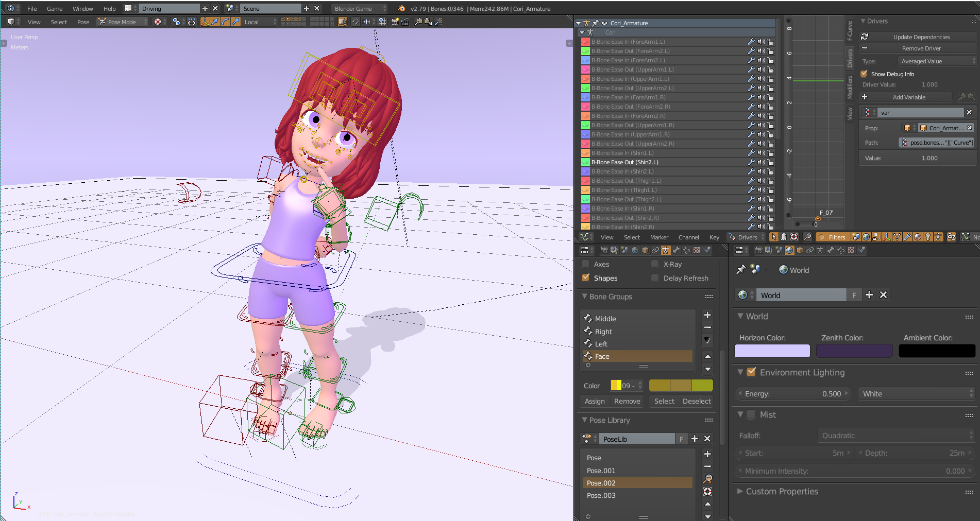
Task: Open the Local orientation dropdown
Action: [260, 22]
